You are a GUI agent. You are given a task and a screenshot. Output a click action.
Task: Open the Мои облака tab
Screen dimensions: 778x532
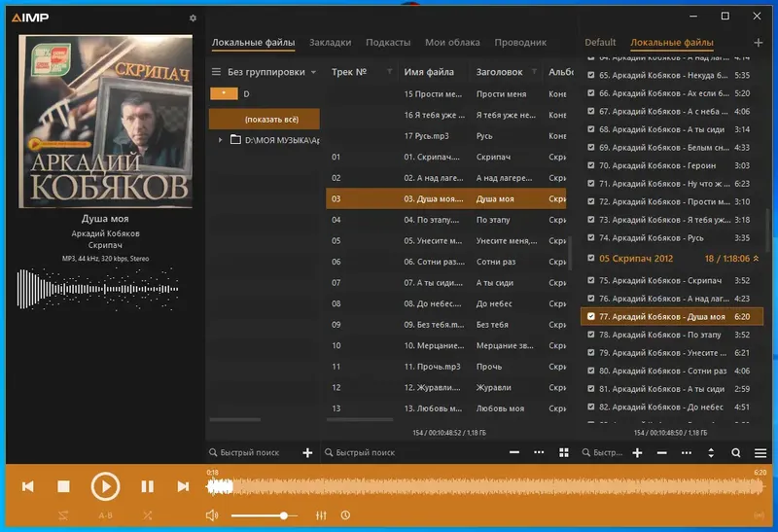[x=452, y=43]
